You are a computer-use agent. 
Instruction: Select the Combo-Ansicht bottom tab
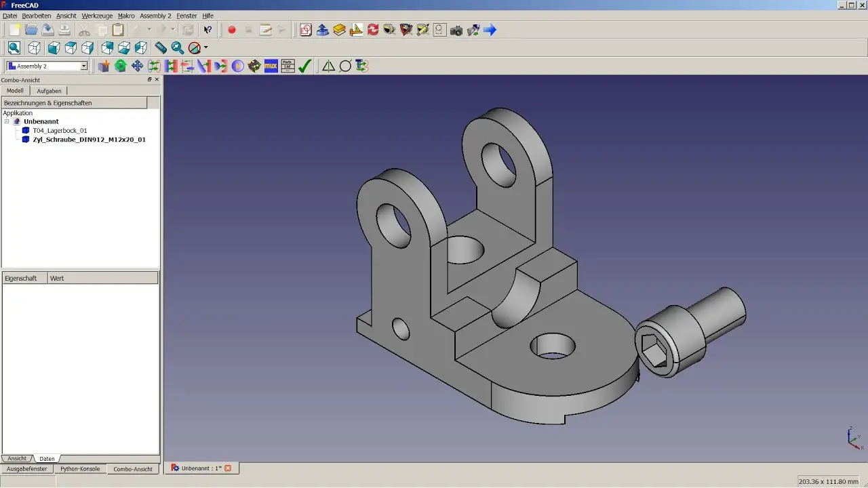pyautogui.click(x=133, y=468)
